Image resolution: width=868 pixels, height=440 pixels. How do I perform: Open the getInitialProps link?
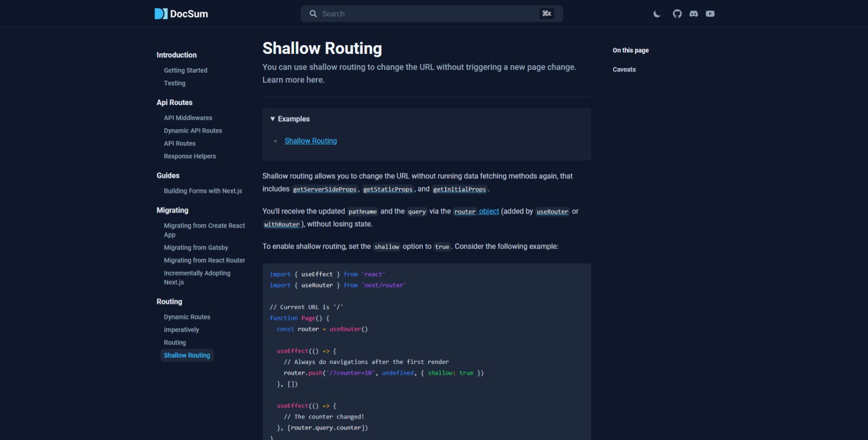click(x=459, y=189)
